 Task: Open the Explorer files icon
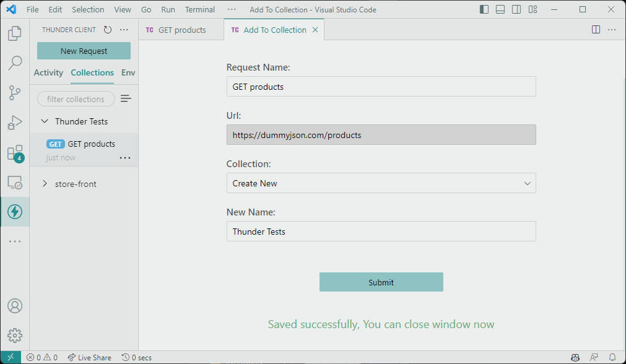[x=15, y=33]
